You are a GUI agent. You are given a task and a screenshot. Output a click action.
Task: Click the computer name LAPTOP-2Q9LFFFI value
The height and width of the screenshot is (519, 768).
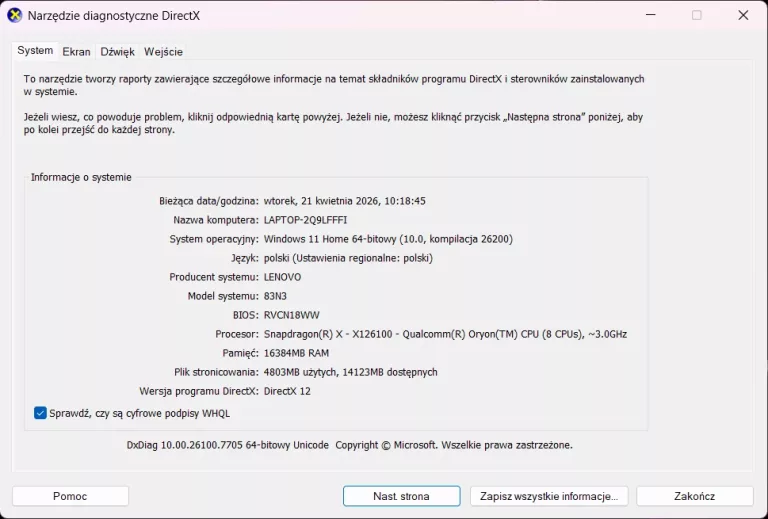[305, 220]
